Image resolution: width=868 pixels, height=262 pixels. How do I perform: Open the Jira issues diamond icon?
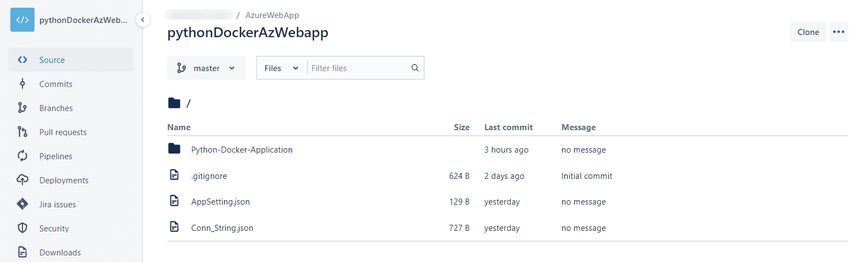point(22,204)
